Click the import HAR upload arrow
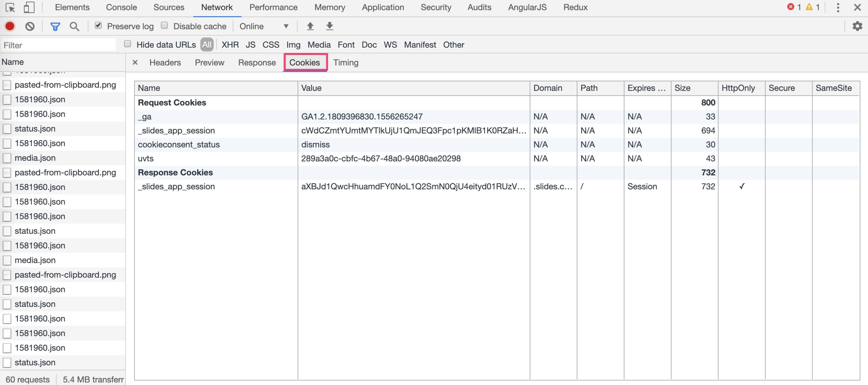This screenshot has width=868, height=385. pyautogui.click(x=310, y=26)
